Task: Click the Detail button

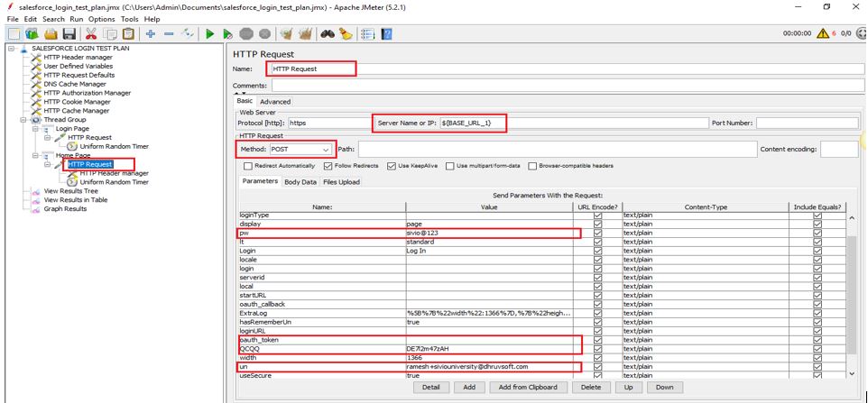Action: point(430,387)
